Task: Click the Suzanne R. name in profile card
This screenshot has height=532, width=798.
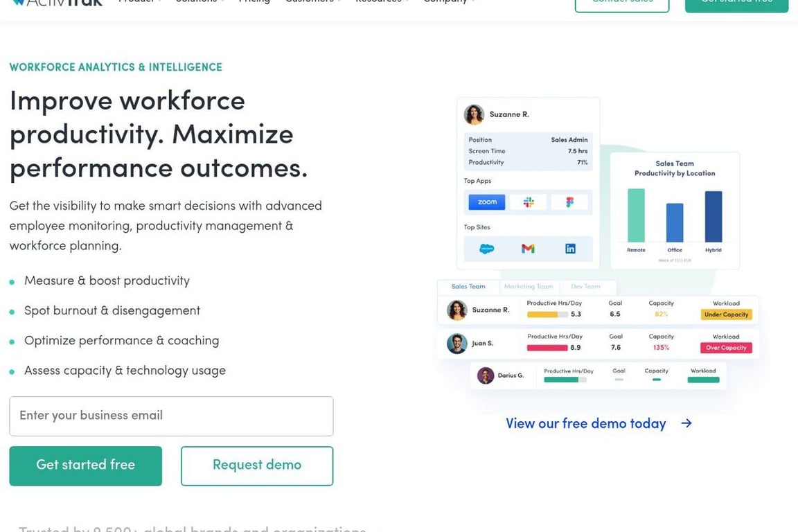Action: [x=509, y=114]
